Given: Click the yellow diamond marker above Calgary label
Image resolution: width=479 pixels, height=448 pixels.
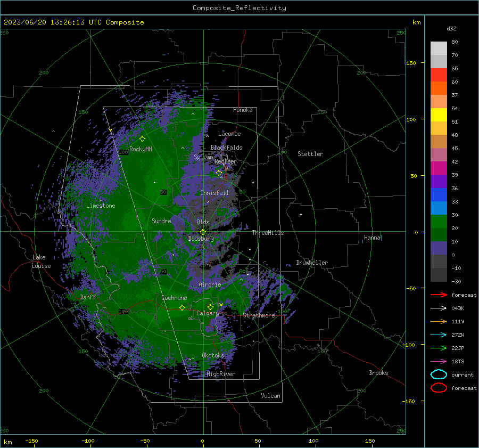Looking at the screenshot, I should [210, 307].
